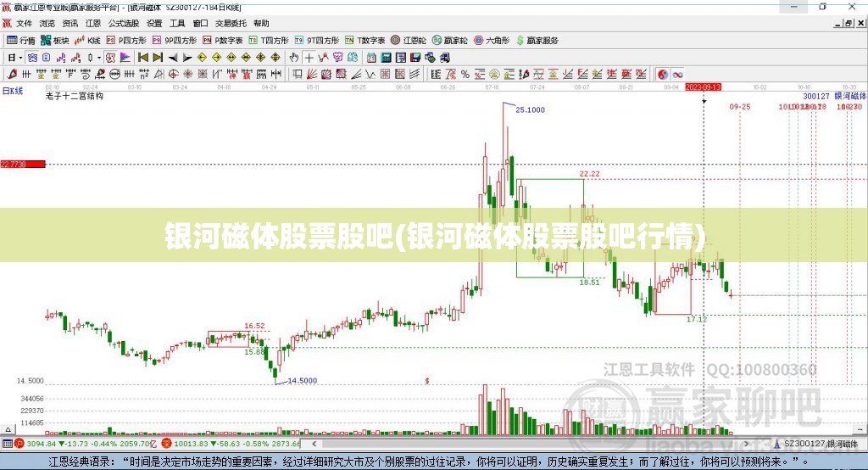Open the 9P四方形 tool
868x470 pixels.
coord(175,41)
